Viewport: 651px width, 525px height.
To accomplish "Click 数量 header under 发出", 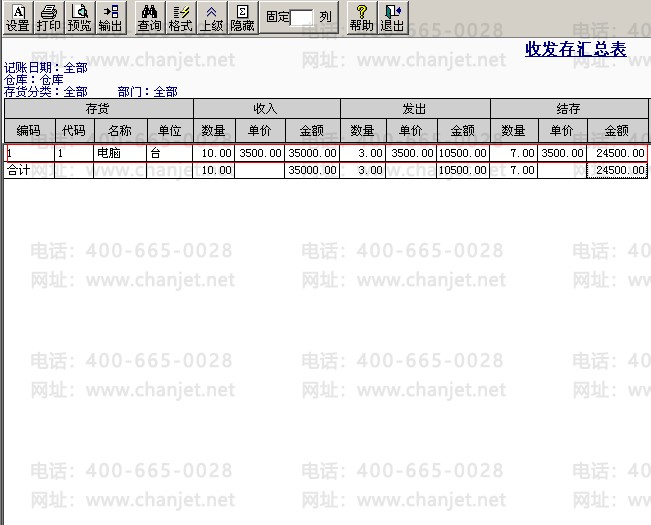I will (363, 131).
